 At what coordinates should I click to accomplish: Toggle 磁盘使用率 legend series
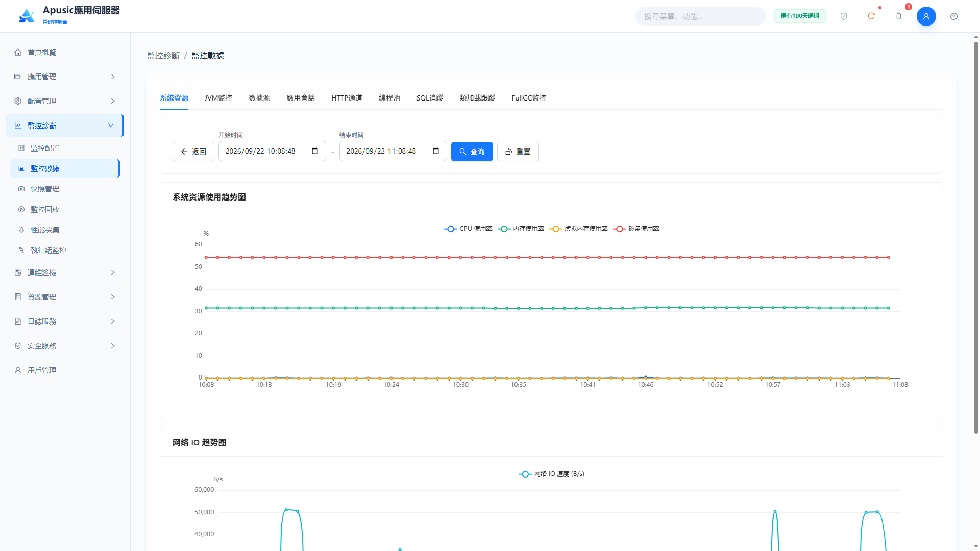coord(636,229)
